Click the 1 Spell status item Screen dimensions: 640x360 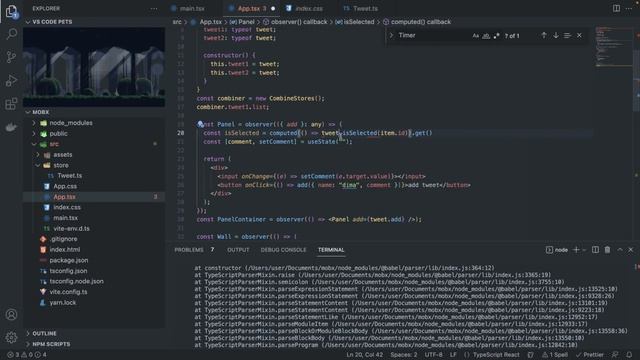tap(555, 355)
